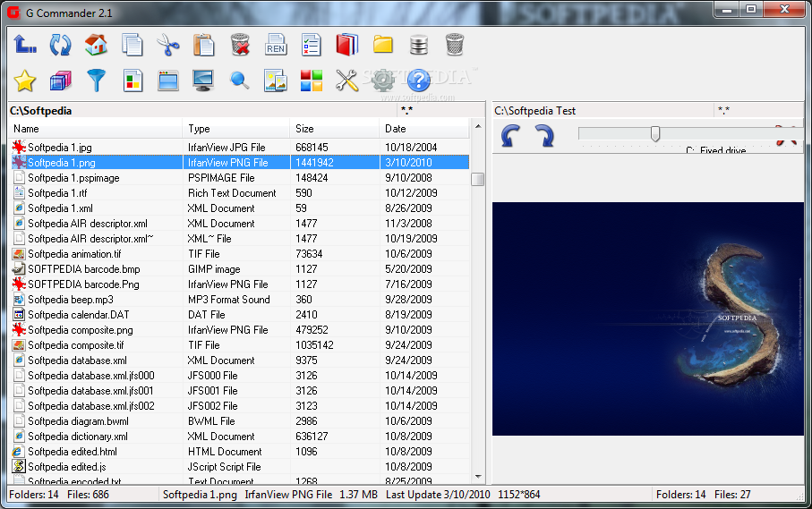
Task: Go to the home folder via the house icon
Action: point(96,45)
